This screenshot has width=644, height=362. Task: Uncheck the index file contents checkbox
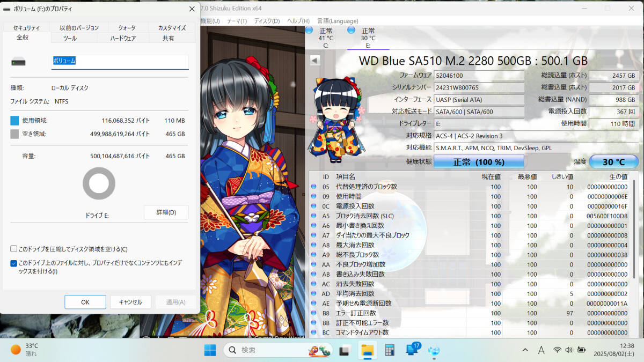coord(13,263)
